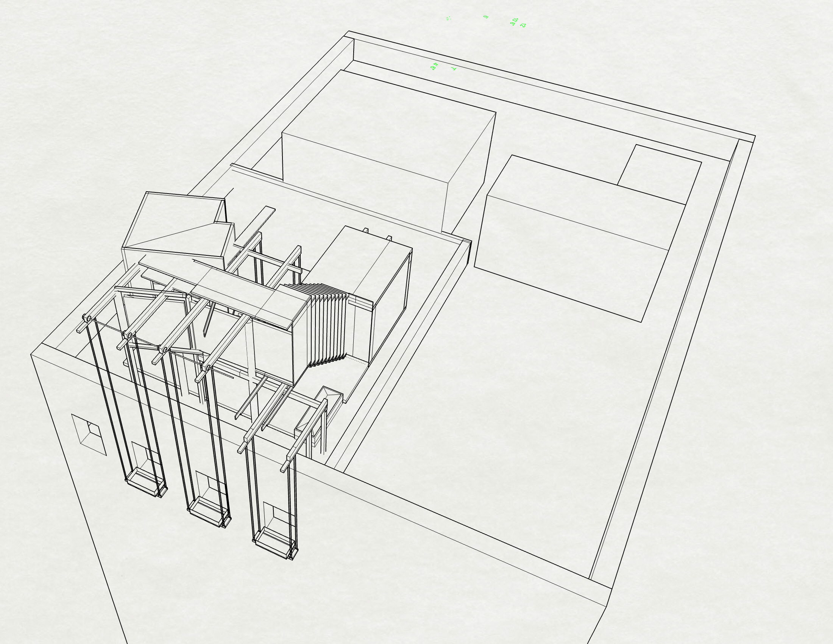Select the green 4' 6" dimension text
Image resolution: width=833 pixels, height=644 pixels.
coord(434,66)
